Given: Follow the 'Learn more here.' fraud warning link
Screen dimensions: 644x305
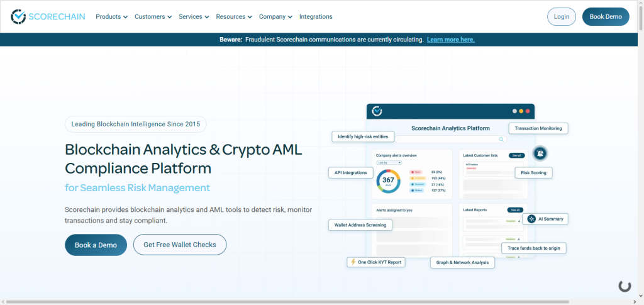Looking at the screenshot, I should click(x=450, y=40).
